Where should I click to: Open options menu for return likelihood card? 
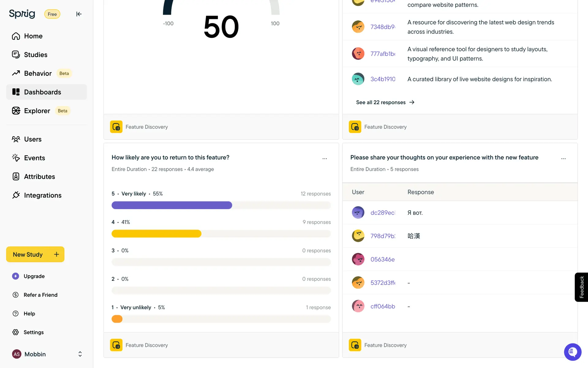tap(325, 159)
